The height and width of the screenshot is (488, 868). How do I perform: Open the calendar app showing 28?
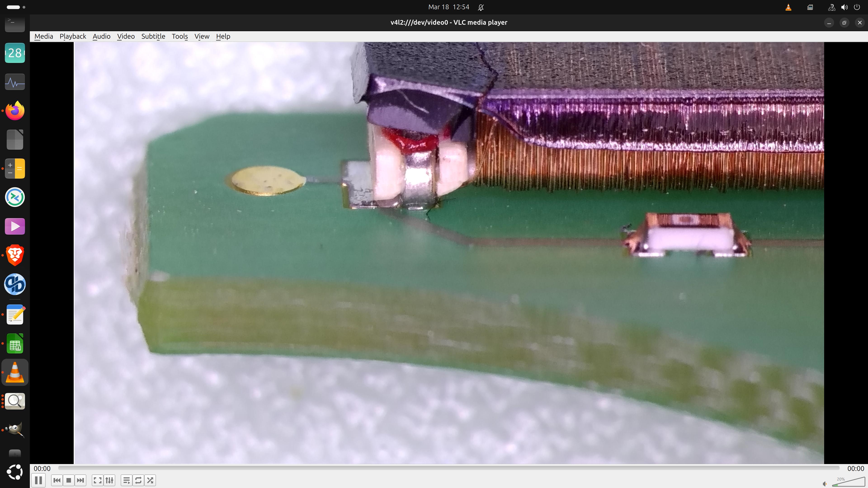[x=15, y=53]
